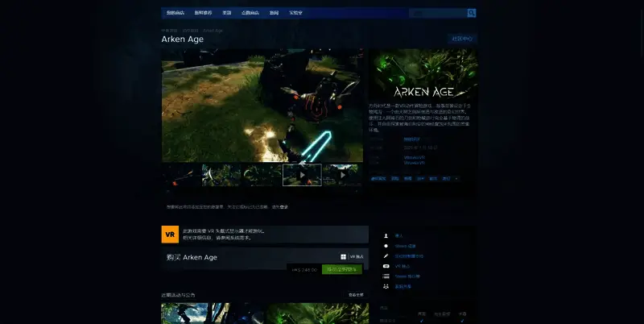
Task: Click the Steam Cloud icon in features list
Action: click(x=386, y=276)
